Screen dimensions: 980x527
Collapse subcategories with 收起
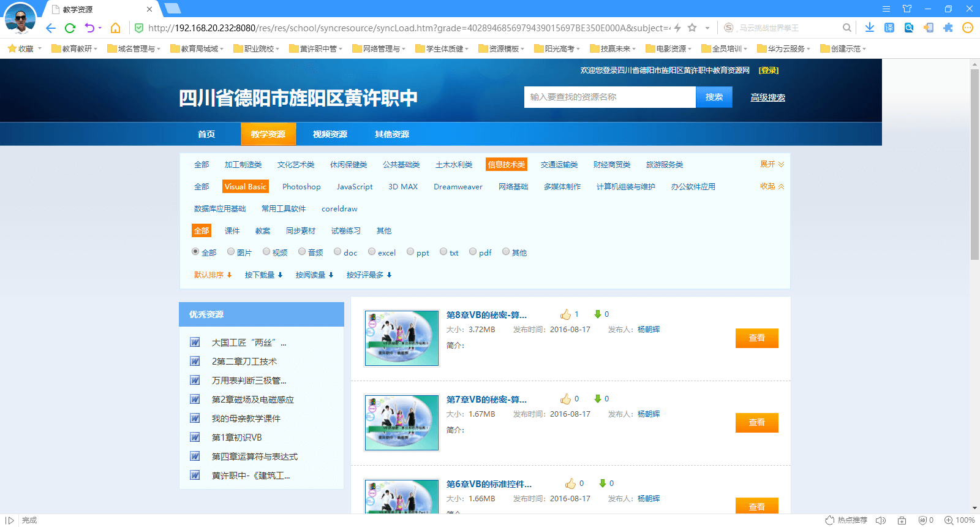[x=772, y=186]
